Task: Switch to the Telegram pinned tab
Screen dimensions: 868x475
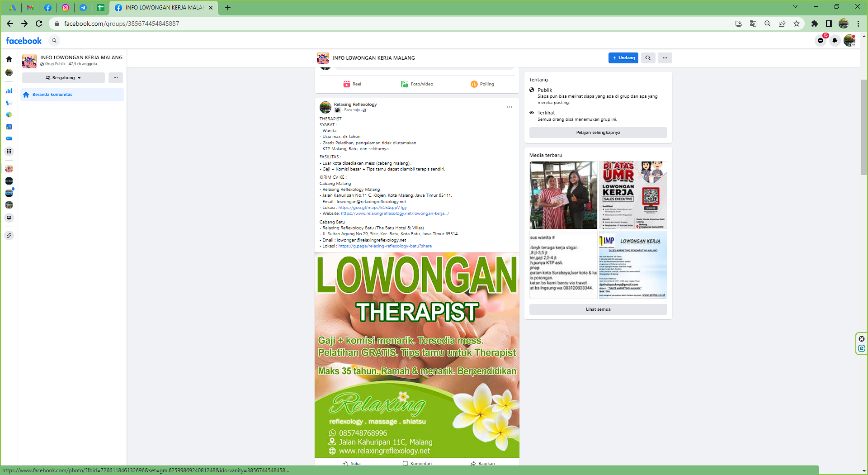Action: pos(83,8)
